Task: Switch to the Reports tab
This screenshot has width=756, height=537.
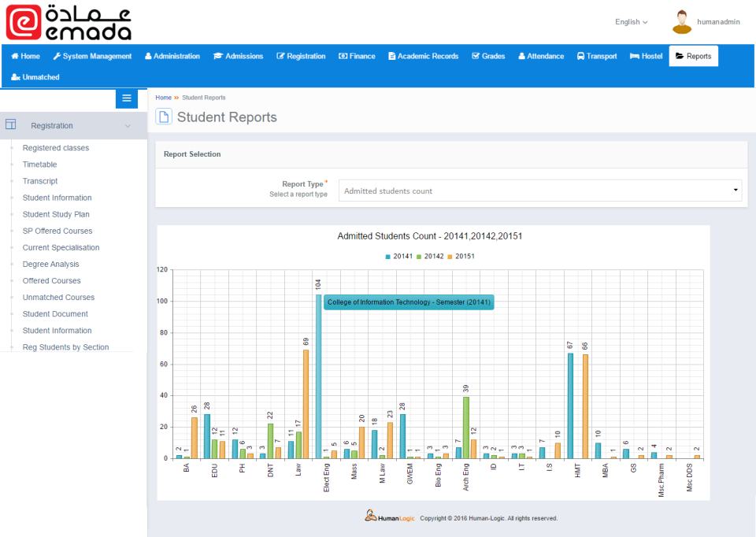Action: 693,56
